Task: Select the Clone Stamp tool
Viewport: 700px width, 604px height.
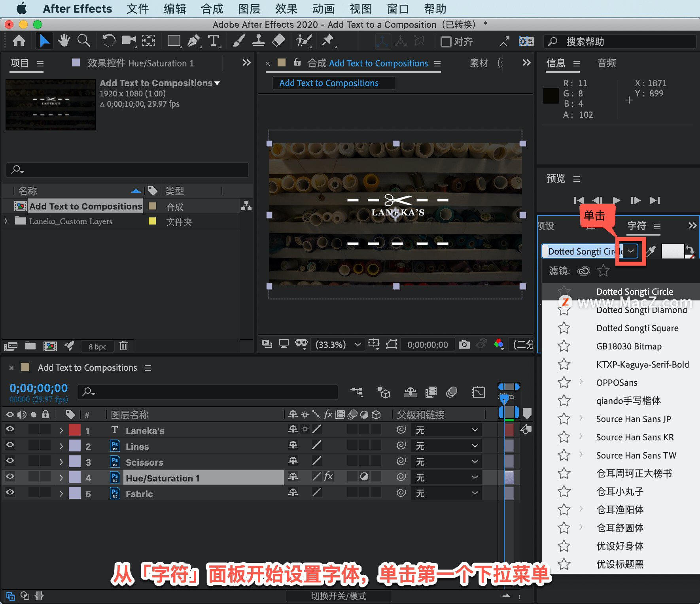Action: pyautogui.click(x=259, y=40)
